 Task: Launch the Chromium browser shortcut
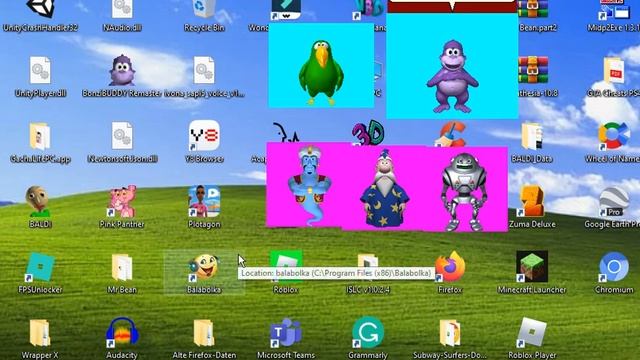coord(614,267)
